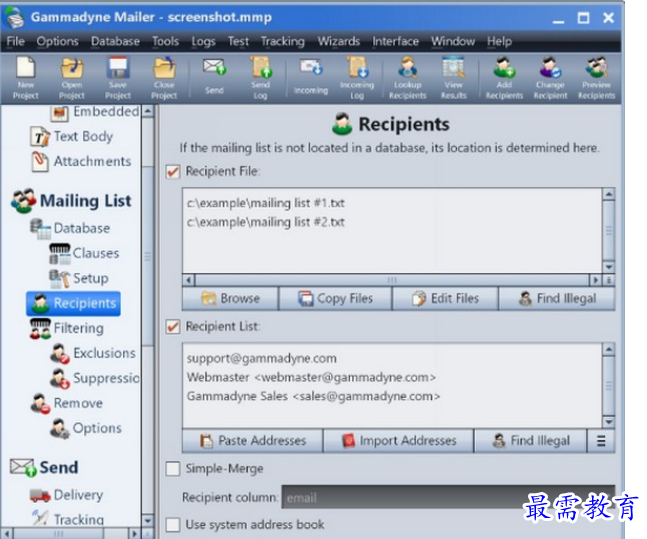Open Tracking in the sidebar

coord(68,519)
